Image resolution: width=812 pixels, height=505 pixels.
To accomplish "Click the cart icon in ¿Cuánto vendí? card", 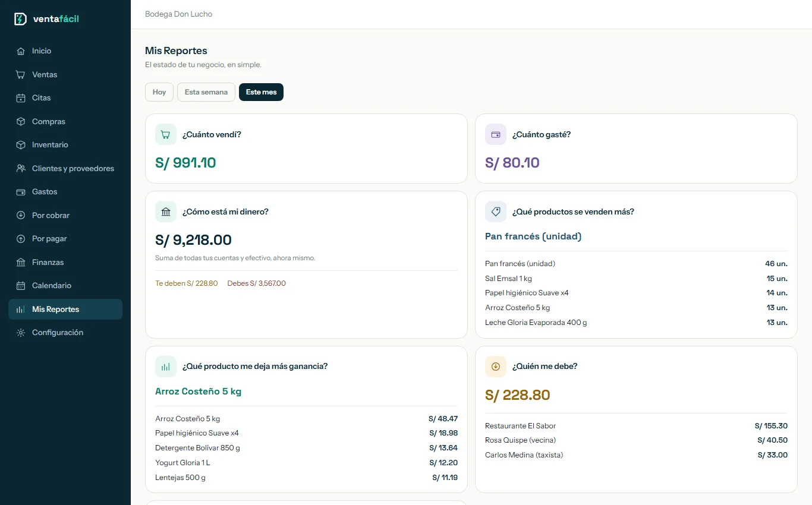I will click(166, 134).
